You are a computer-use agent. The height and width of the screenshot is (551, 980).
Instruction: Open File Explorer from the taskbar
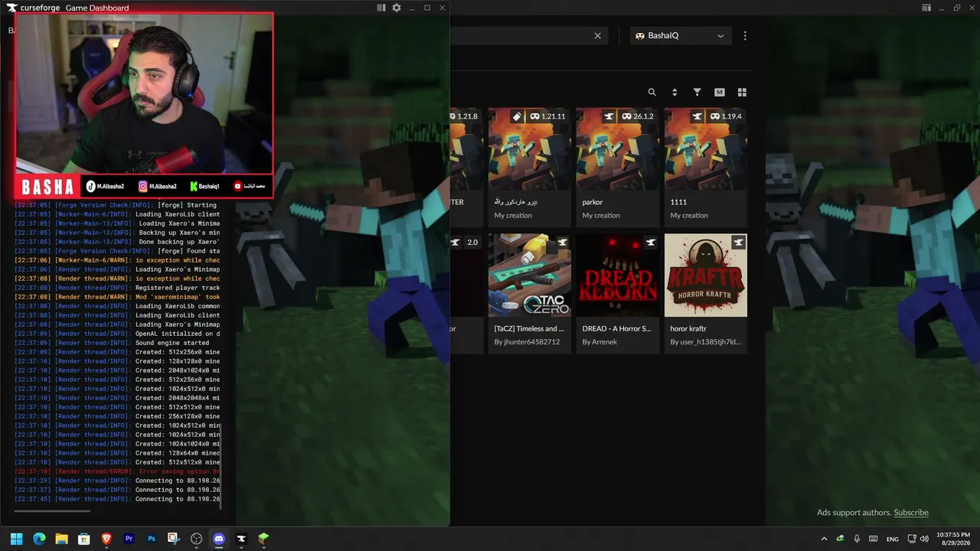[61, 539]
